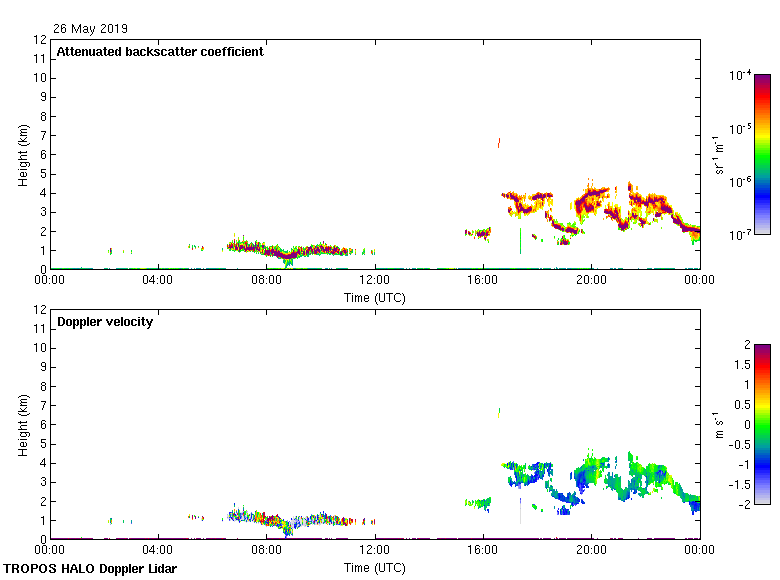Viewport: 780px width, 580px height.
Task: Click the isolated echo near 7 km in backscatter plot
Action: point(499,143)
